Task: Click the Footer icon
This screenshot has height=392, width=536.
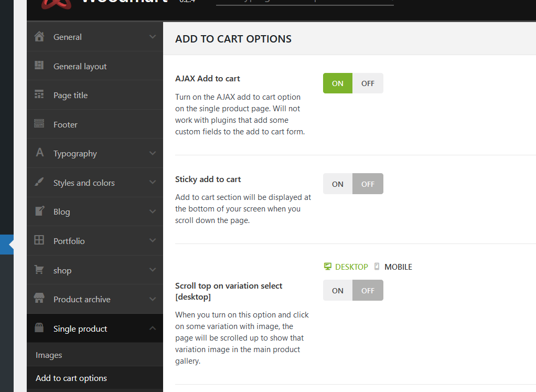Action: click(39, 124)
